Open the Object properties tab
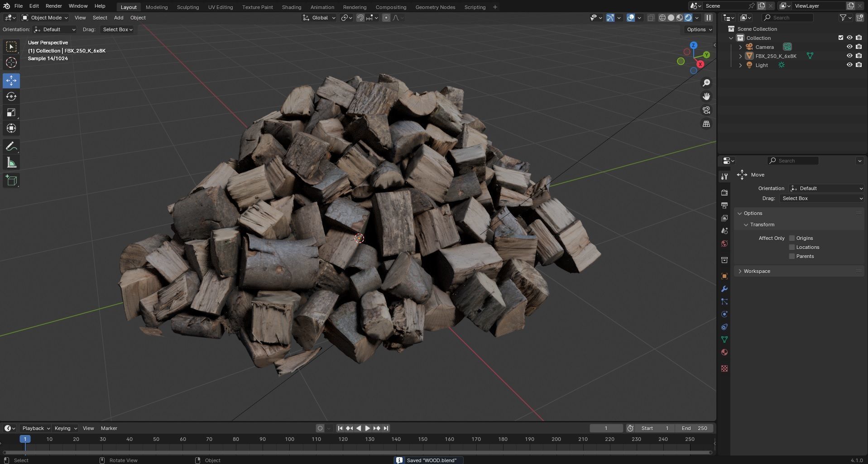868x464 pixels. coord(724,276)
